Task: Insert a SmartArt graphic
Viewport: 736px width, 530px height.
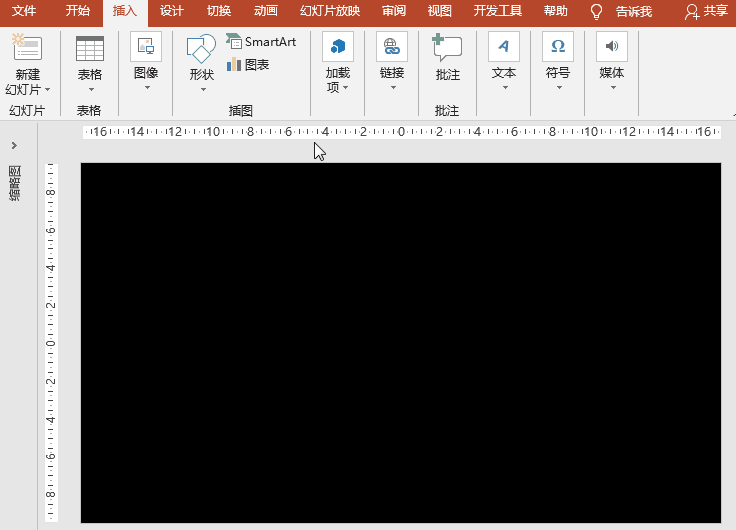Action: (261, 42)
